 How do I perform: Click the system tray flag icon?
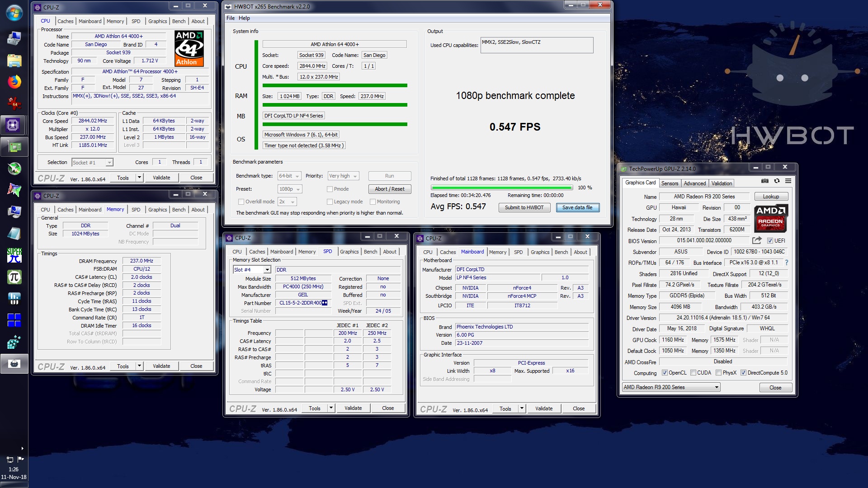coord(20,459)
